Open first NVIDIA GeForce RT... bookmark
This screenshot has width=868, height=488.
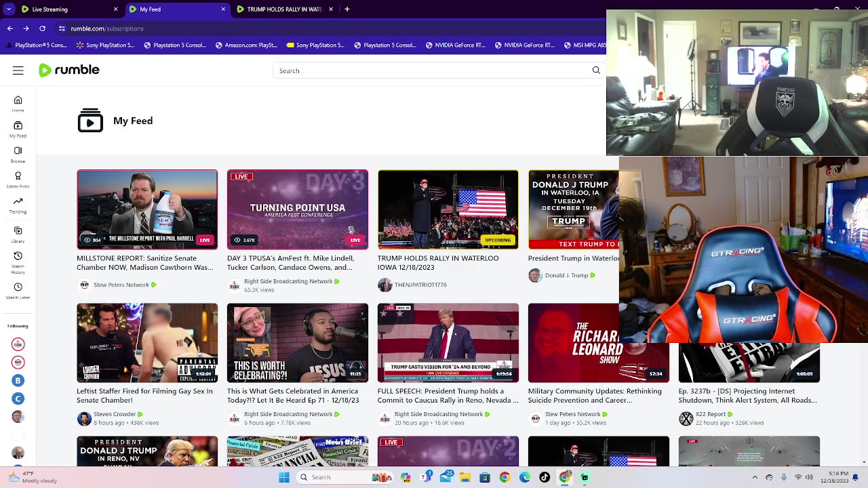[x=454, y=45]
